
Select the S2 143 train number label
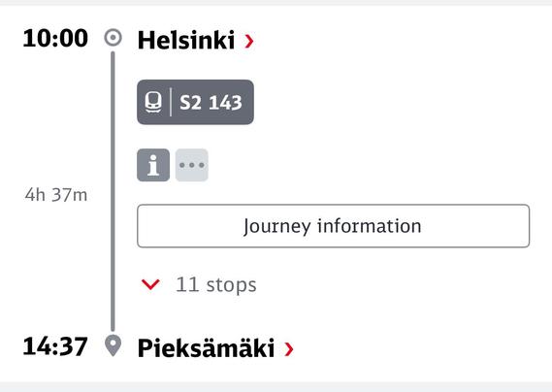[x=211, y=103]
